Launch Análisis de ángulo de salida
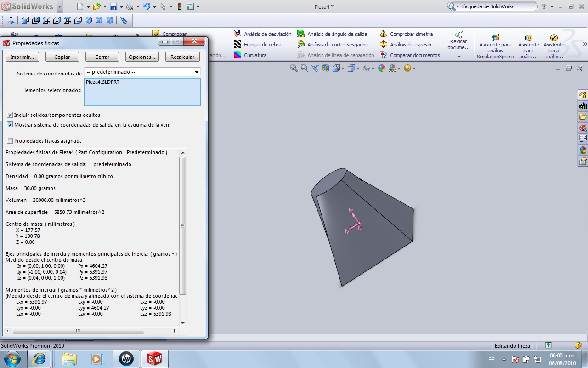This screenshot has width=588, height=368. pos(332,34)
